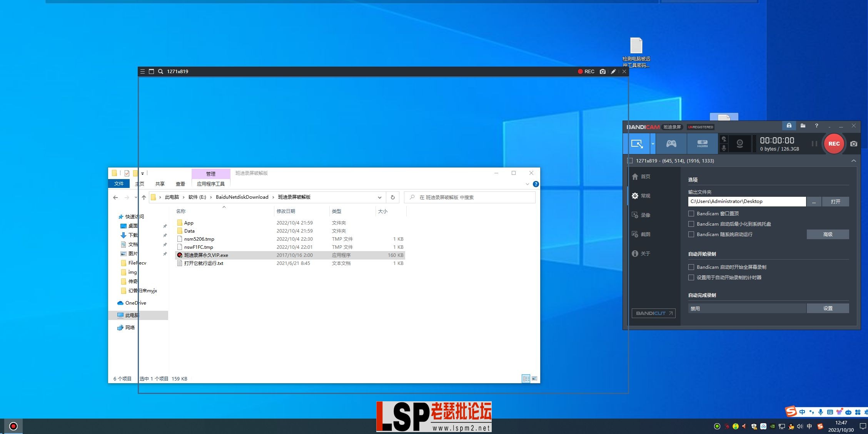This screenshot has width=868, height=434.
Task: Collapse Bandicam settings panel chevron
Action: 853,161
